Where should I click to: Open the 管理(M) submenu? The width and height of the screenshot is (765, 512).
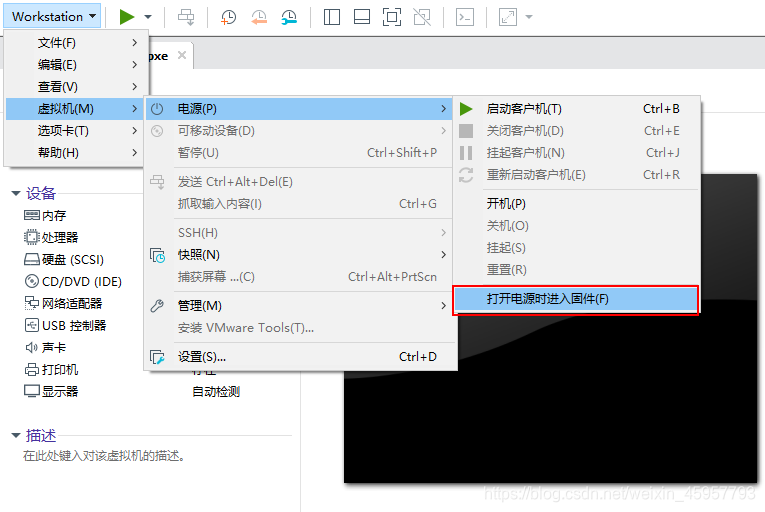[x=299, y=306]
